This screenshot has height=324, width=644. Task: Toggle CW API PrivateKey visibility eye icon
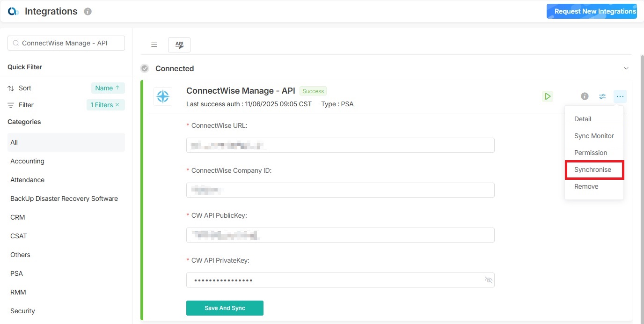[489, 280]
